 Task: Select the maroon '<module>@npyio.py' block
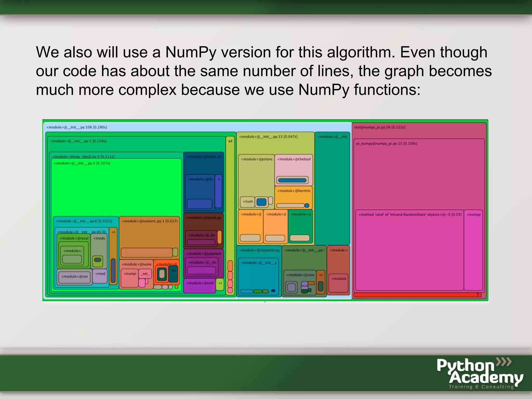pyautogui.click(x=204, y=231)
